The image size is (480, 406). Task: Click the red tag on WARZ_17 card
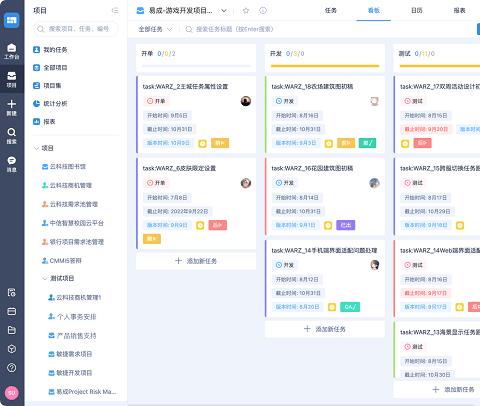coord(423,143)
